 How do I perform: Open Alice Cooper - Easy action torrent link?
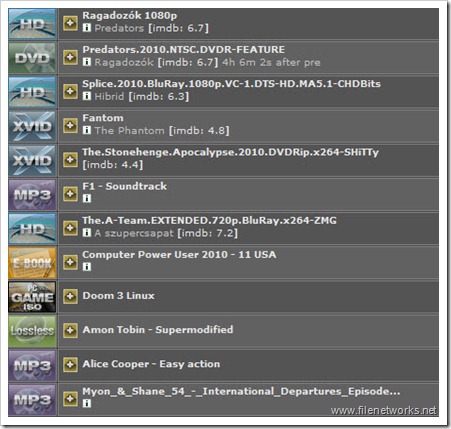151,364
